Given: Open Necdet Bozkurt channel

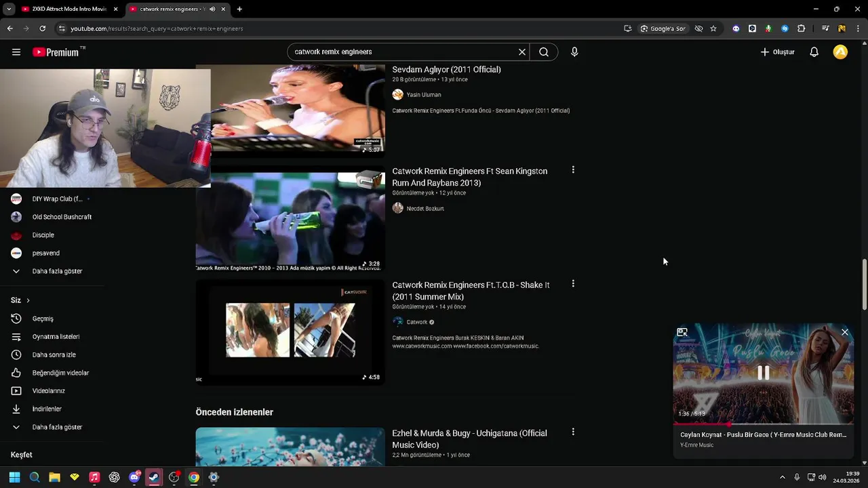Looking at the screenshot, I should (425, 209).
